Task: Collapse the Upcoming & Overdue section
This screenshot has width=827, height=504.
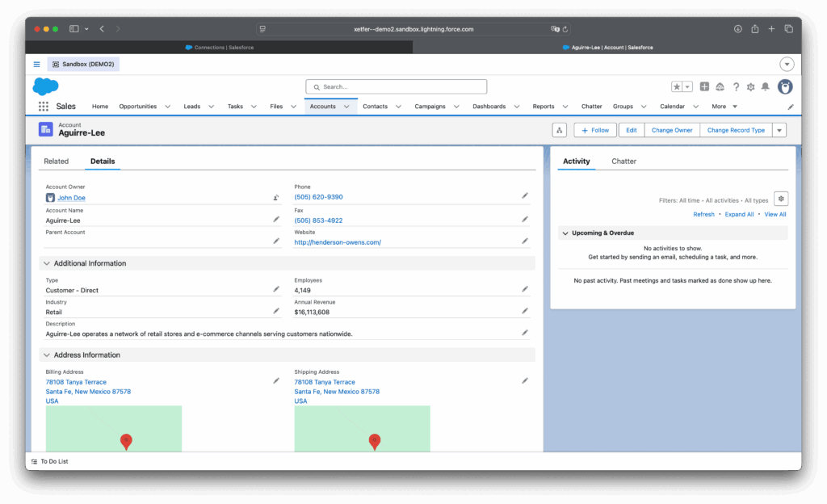Action: [x=565, y=233]
